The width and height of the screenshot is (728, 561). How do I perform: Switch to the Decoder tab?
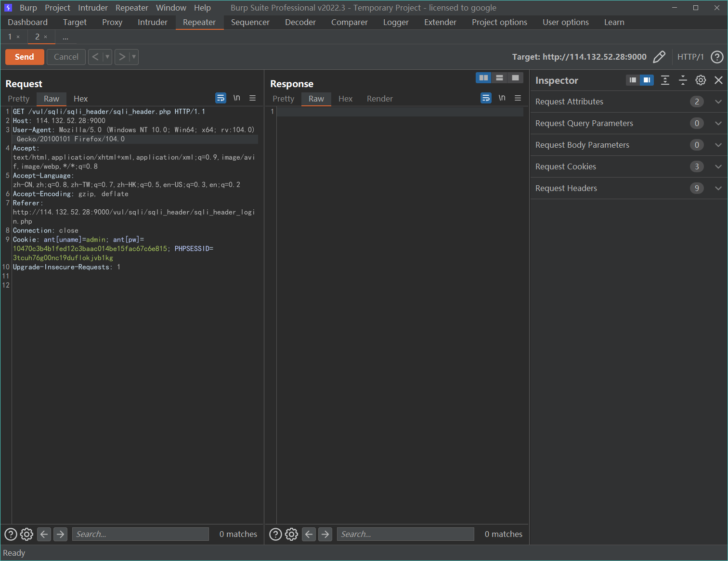(300, 22)
